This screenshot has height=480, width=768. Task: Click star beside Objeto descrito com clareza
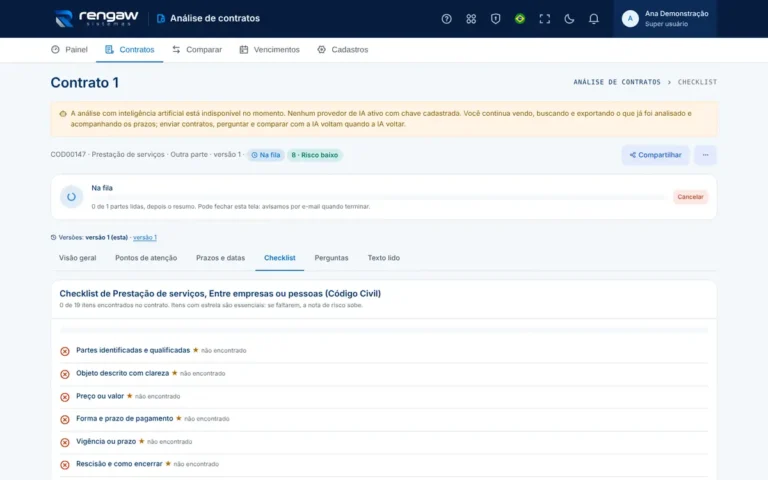(x=174, y=373)
